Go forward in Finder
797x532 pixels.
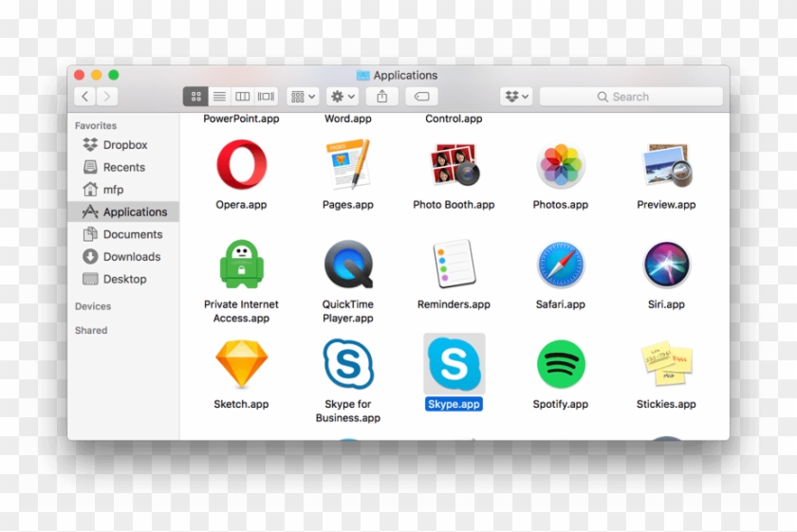pyautogui.click(x=106, y=96)
